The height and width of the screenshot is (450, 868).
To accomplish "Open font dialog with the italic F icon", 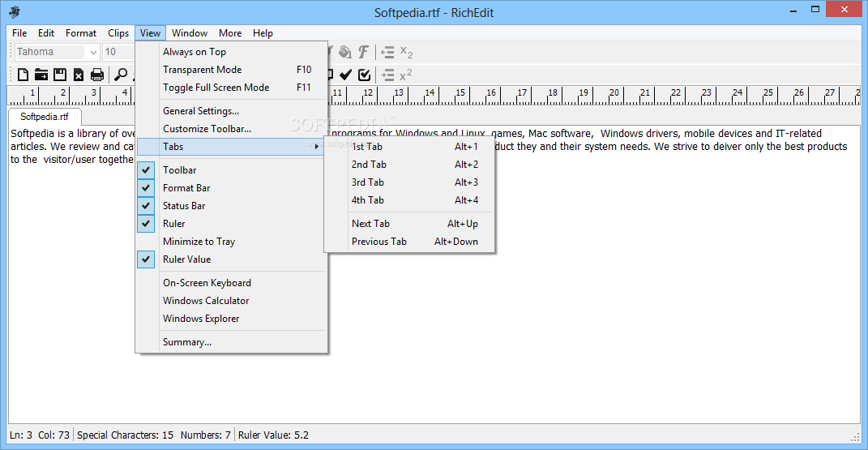I will 363,52.
